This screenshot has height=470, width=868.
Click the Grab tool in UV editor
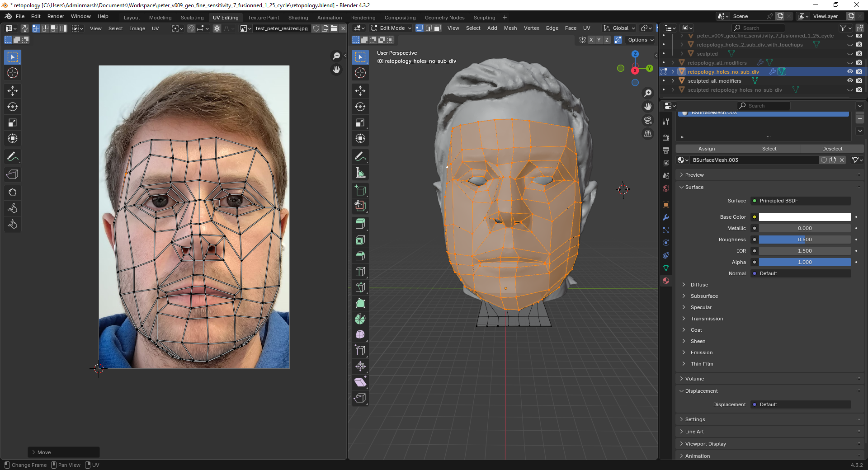point(13,193)
